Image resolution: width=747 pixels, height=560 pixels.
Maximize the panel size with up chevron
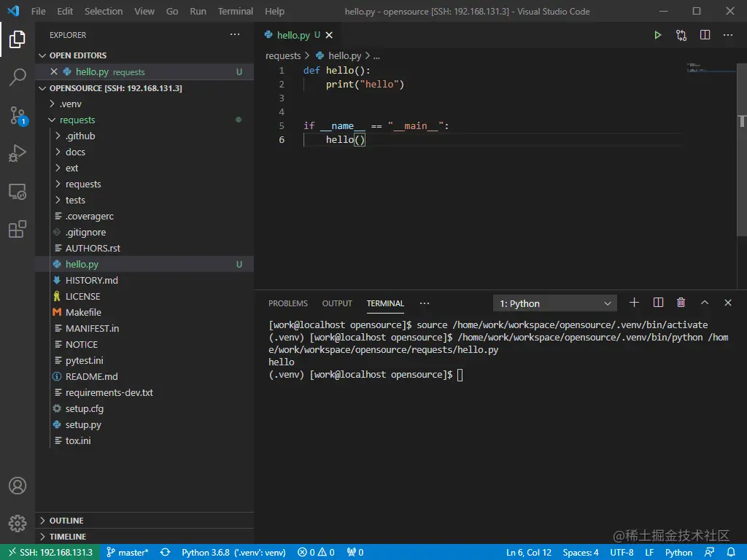click(705, 303)
